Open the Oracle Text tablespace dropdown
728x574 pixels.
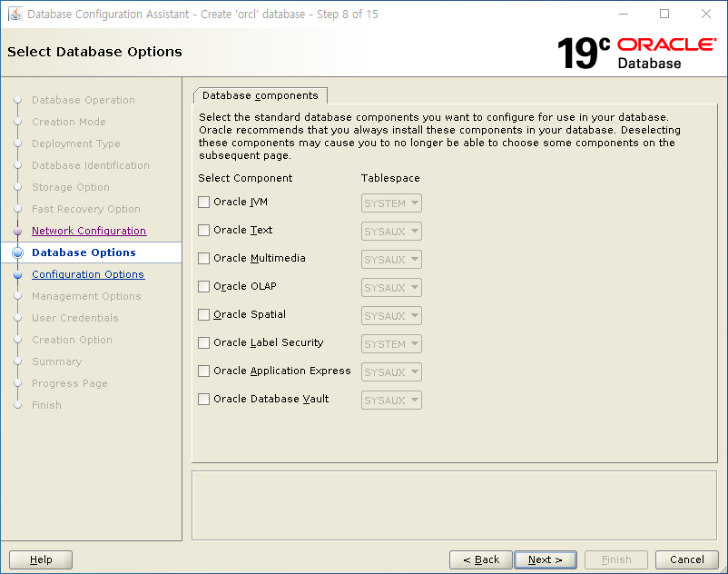(391, 232)
